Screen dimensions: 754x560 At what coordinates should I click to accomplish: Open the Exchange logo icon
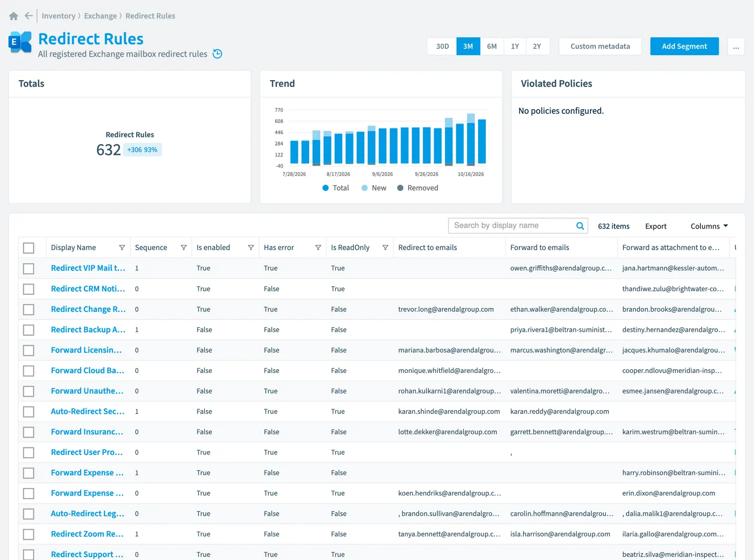coord(20,42)
